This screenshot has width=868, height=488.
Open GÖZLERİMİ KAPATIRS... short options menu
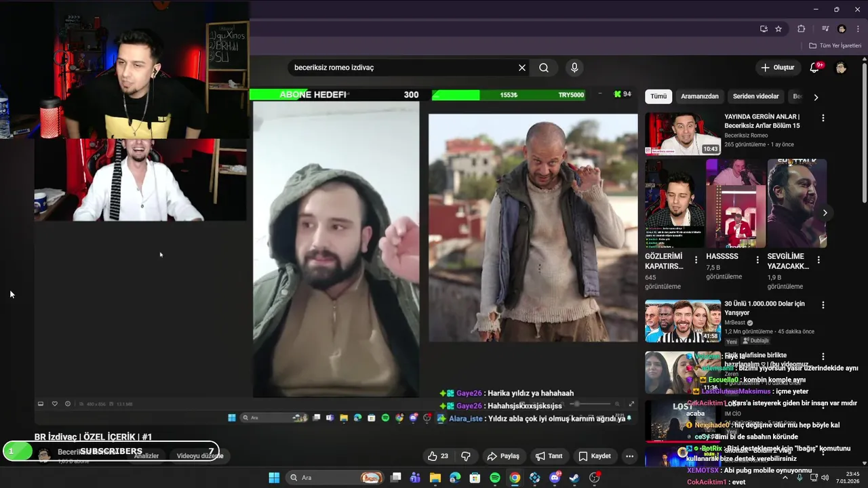click(x=696, y=260)
